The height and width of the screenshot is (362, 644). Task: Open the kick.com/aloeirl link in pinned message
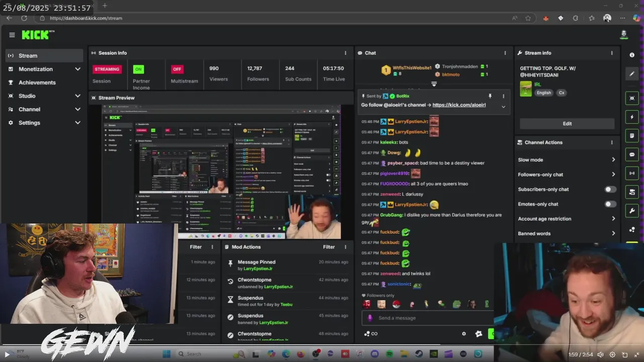459,105
